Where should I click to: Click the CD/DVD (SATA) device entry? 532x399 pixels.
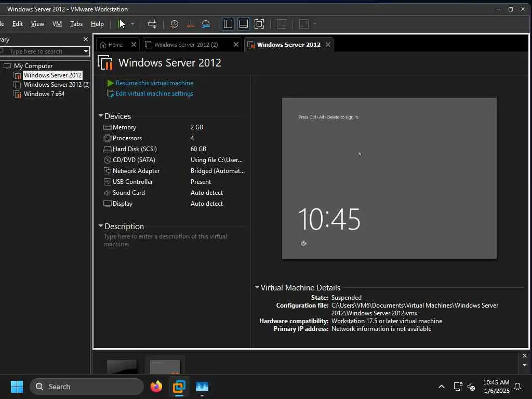pyautogui.click(x=134, y=160)
